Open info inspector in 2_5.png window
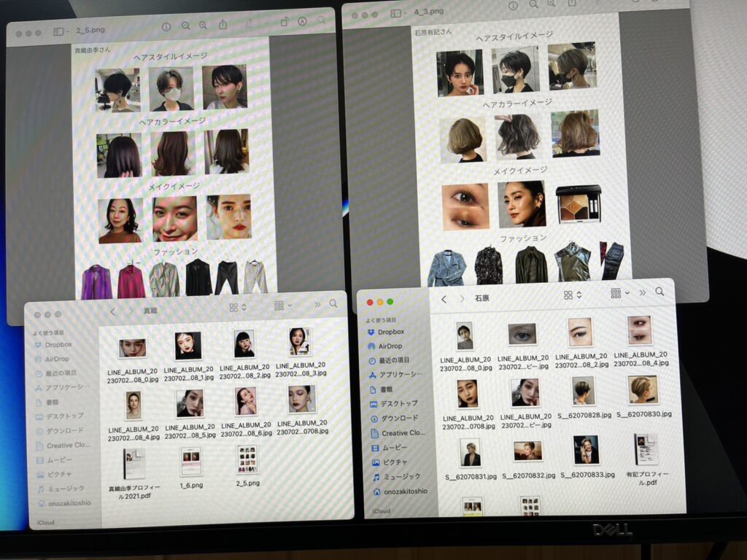This screenshot has width=747, height=560. coord(166,27)
